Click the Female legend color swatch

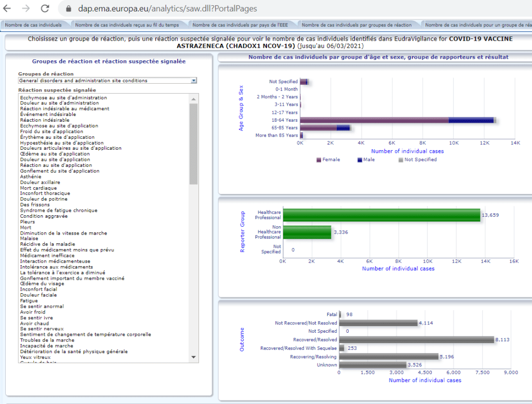point(319,160)
